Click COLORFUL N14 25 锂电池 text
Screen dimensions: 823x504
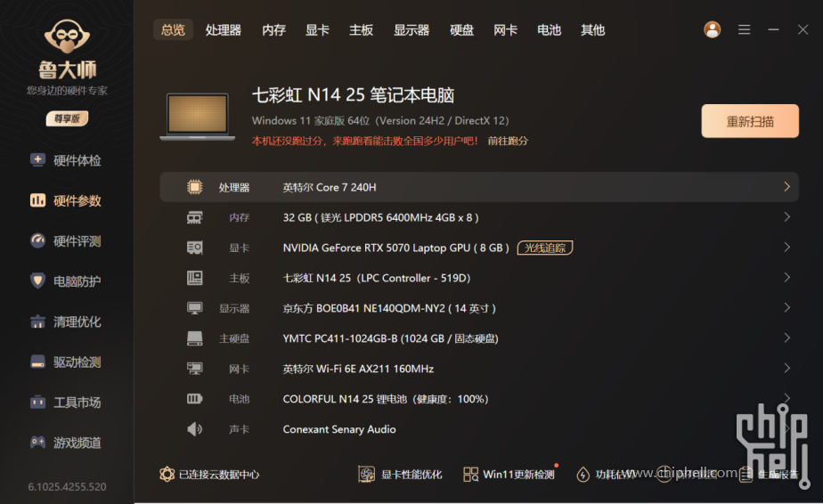pyautogui.click(x=386, y=399)
